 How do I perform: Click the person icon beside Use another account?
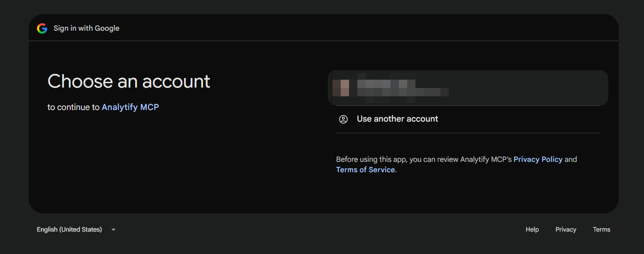[x=343, y=119]
